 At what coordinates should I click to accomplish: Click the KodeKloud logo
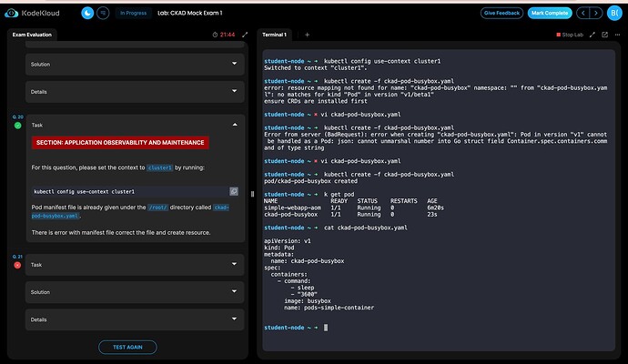[32, 14]
